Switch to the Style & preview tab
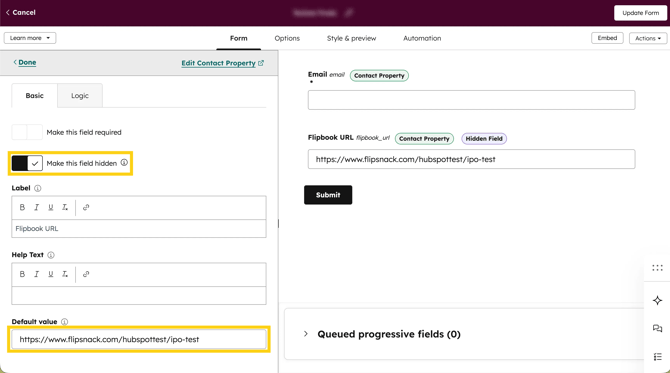The image size is (670, 373). coord(351,38)
